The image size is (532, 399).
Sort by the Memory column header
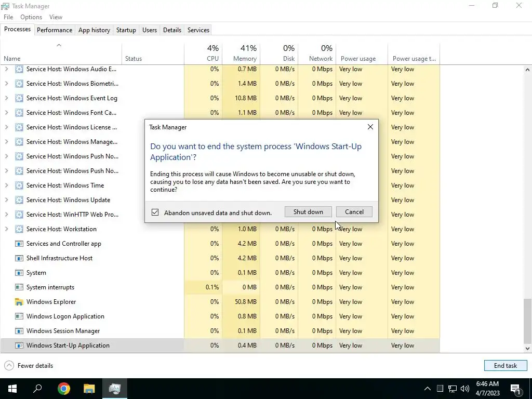click(241, 54)
